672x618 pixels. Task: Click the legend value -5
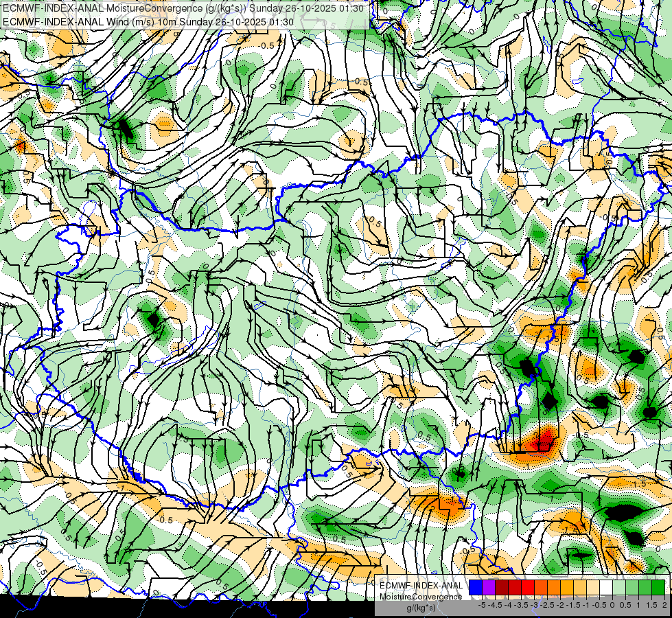tap(482, 605)
